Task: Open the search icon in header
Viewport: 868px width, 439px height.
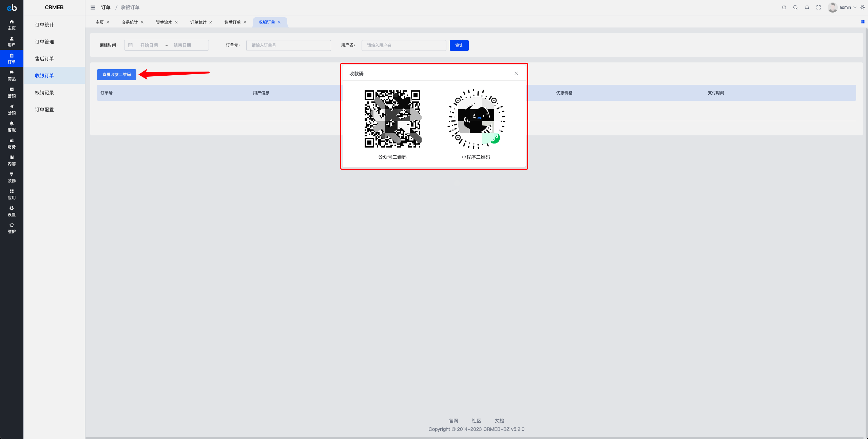Action: [x=795, y=7]
